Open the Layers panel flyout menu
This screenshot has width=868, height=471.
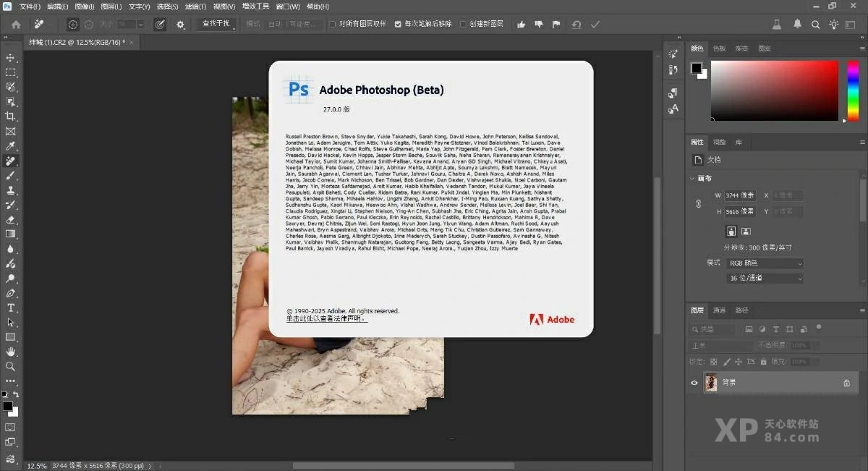click(x=861, y=310)
